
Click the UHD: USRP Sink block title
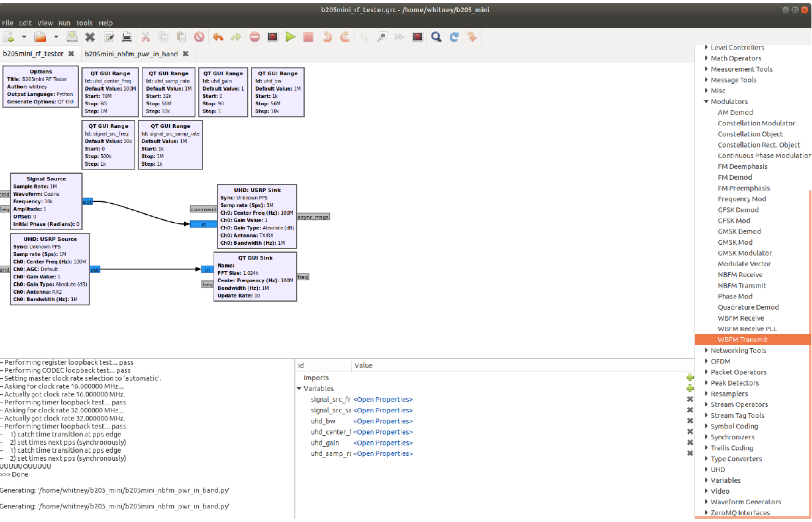(x=258, y=190)
